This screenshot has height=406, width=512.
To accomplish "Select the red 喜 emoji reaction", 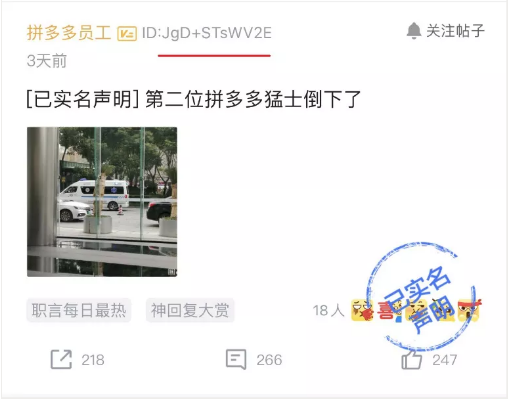I will click(x=387, y=311).
